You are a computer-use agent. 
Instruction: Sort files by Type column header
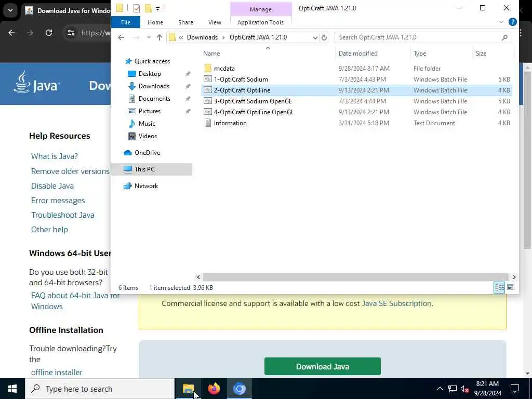(x=420, y=54)
